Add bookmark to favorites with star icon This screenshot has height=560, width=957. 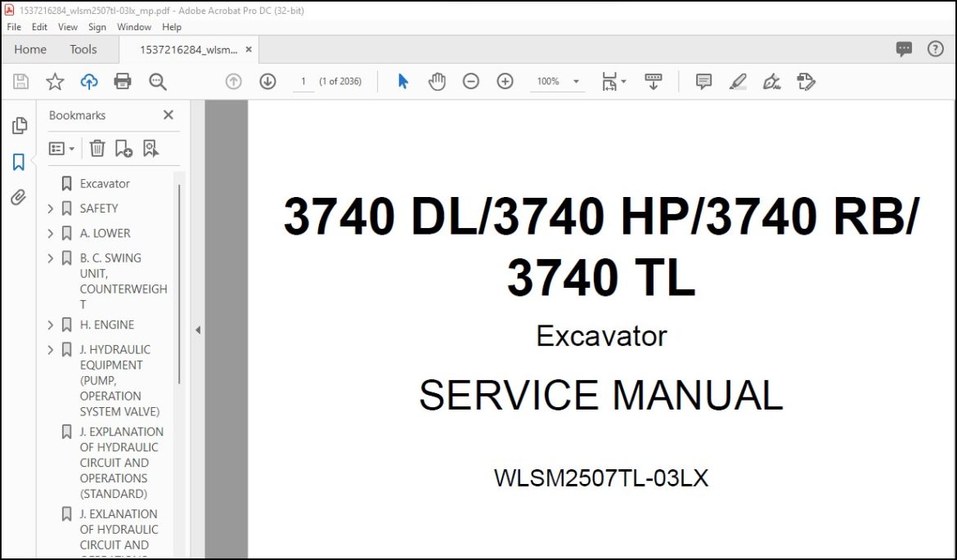pyautogui.click(x=55, y=81)
